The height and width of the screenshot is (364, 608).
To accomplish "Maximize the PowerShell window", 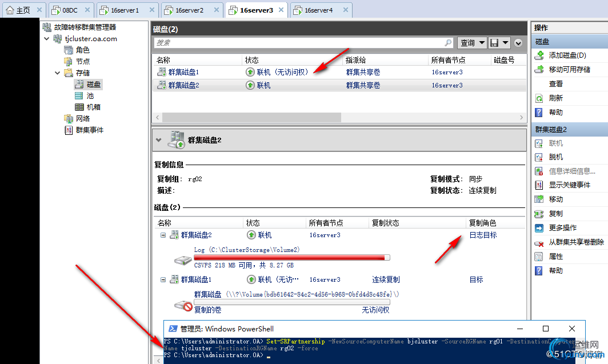I will click(x=546, y=329).
